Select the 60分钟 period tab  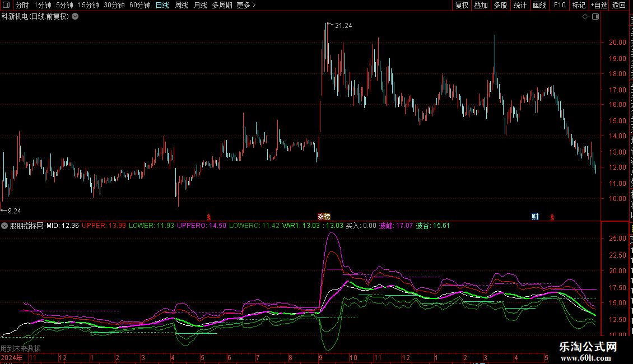click(x=140, y=5)
